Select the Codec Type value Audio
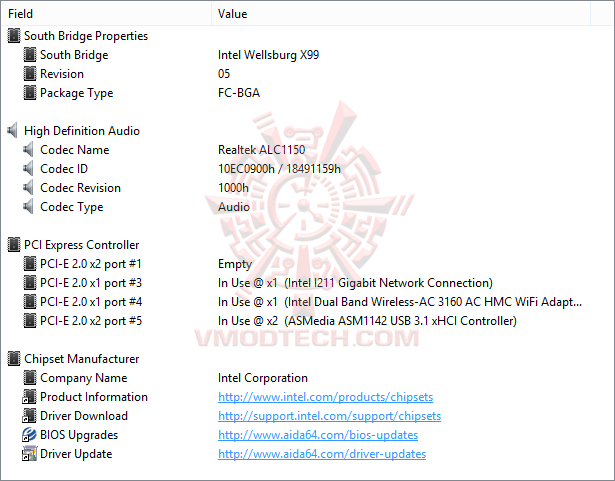 coord(234,207)
